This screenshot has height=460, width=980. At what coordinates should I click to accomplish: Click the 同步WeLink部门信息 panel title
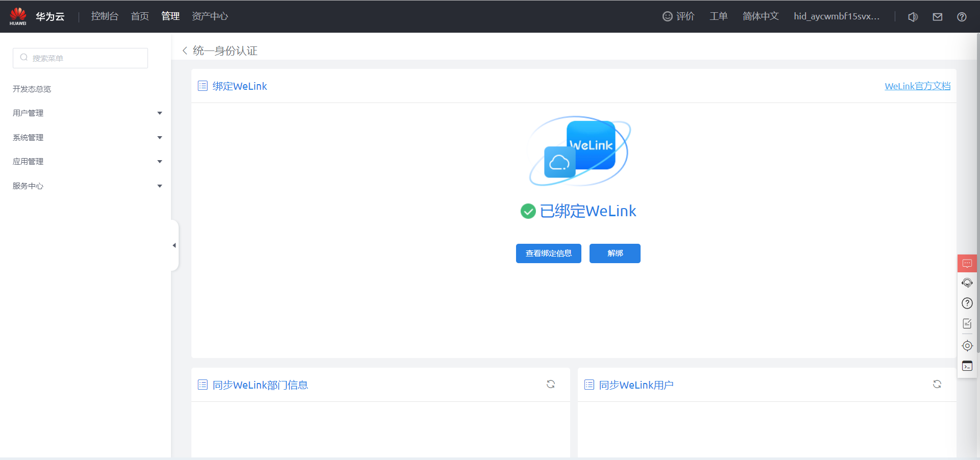pyautogui.click(x=260, y=385)
